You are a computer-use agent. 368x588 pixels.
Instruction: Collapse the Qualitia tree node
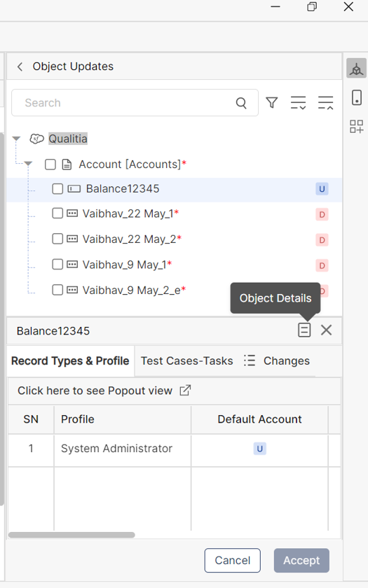[16, 139]
